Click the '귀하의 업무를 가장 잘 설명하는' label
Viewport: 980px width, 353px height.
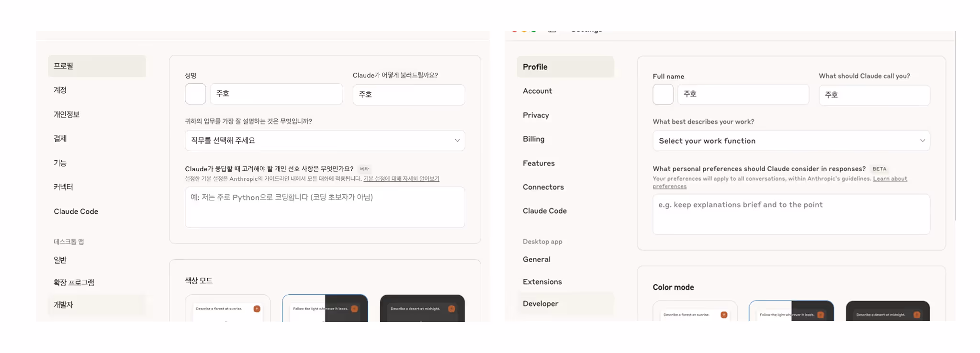click(x=248, y=121)
